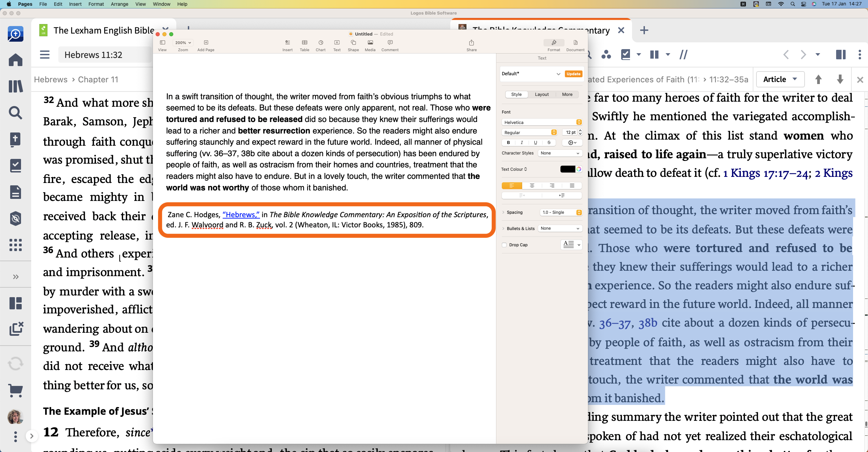Switch to the More tab in Format panel

567,95
